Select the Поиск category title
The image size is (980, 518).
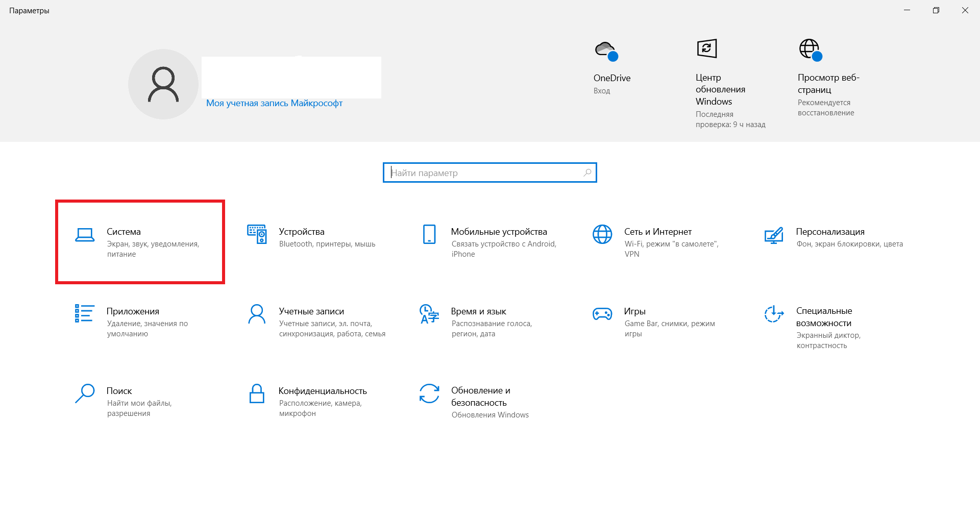pyautogui.click(x=119, y=391)
